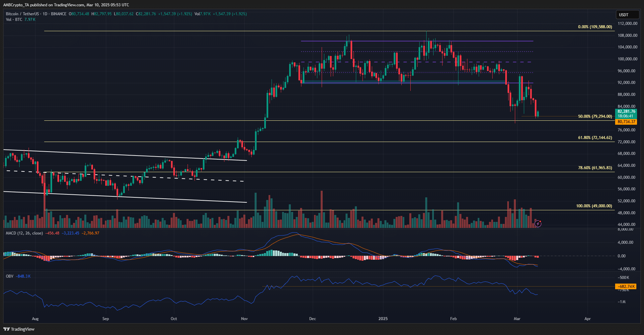644x335 pixels.
Task: Click the TradingView logo at the bottom
Action: pyautogui.click(x=19, y=329)
